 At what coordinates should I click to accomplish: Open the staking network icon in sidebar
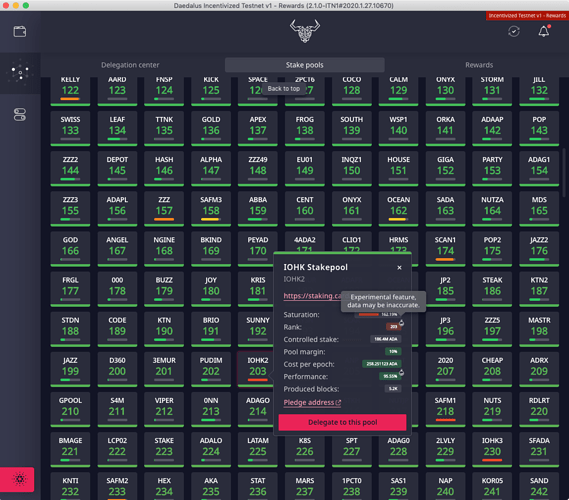coord(20,73)
